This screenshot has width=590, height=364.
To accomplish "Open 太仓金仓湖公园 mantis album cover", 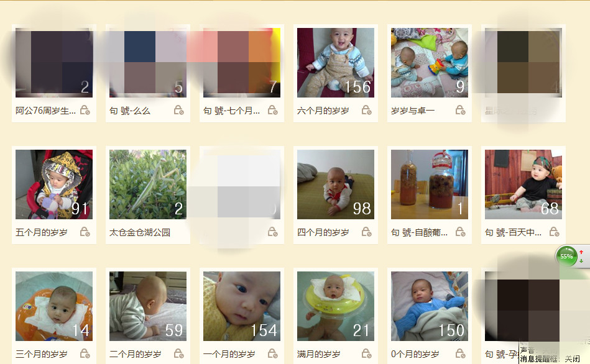I will [148, 184].
